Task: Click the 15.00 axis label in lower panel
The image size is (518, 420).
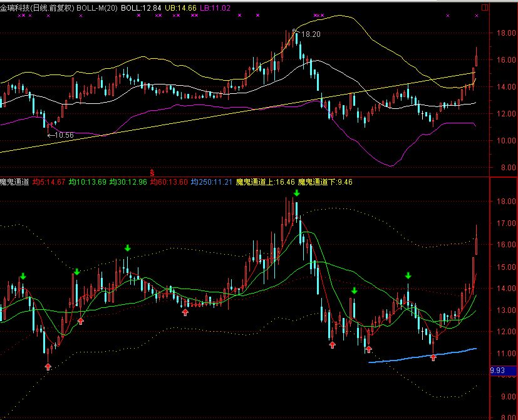Action: click(x=507, y=267)
